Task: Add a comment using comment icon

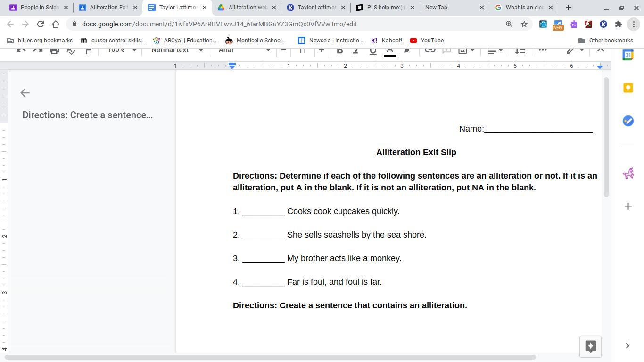Action: (446, 50)
